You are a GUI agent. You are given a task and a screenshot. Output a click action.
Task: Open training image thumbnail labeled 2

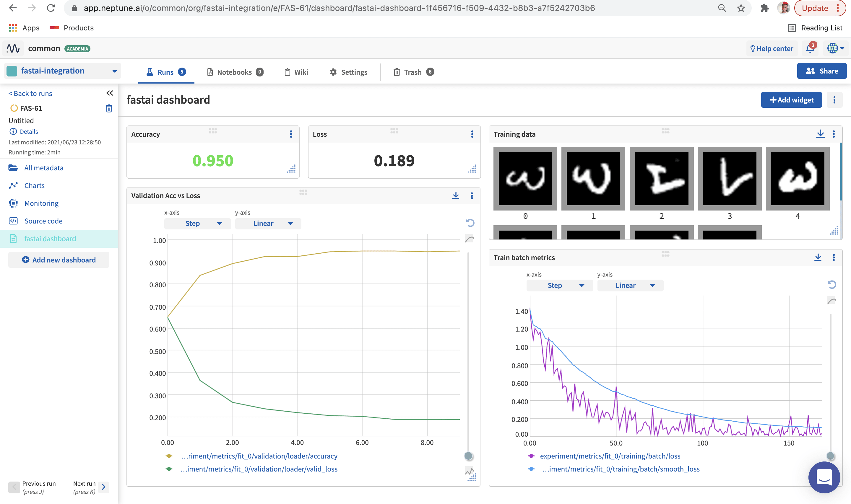(x=662, y=179)
